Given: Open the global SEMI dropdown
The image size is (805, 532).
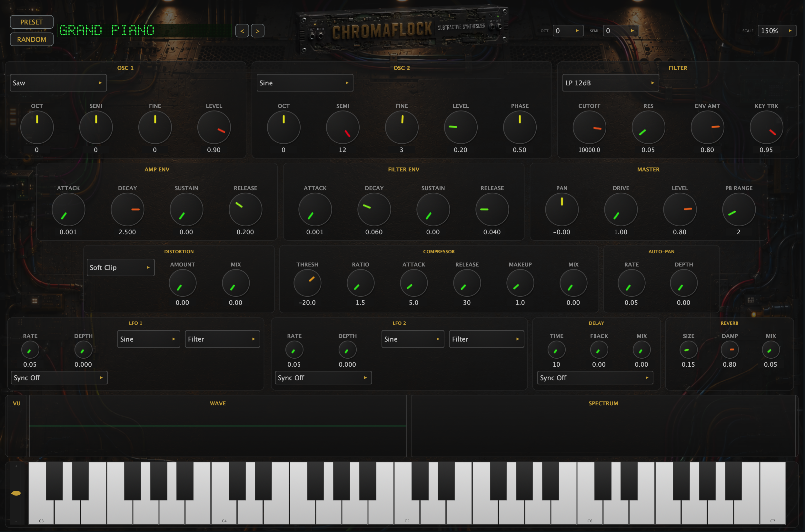Looking at the screenshot, I should point(620,31).
